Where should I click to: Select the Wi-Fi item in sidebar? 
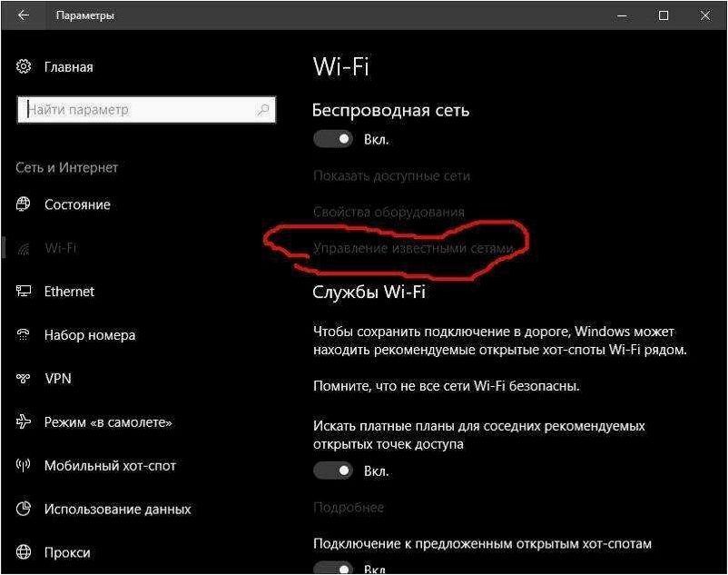coord(60,248)
